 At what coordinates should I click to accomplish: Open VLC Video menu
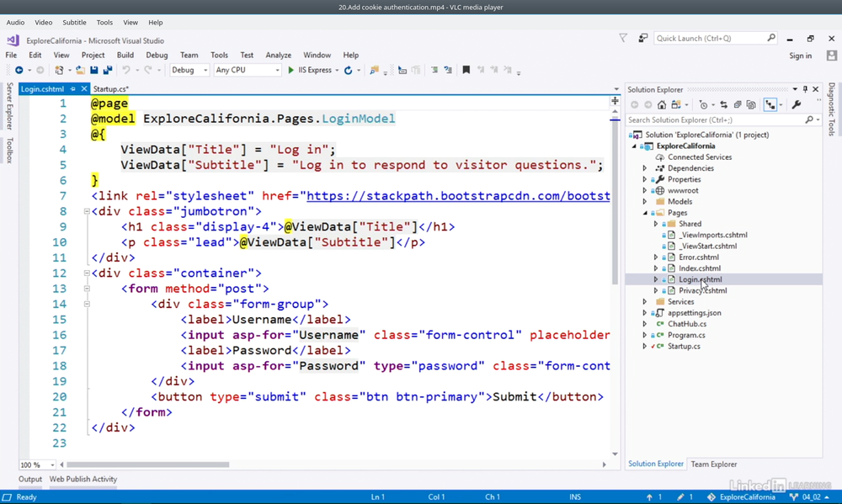coord(44,23)
